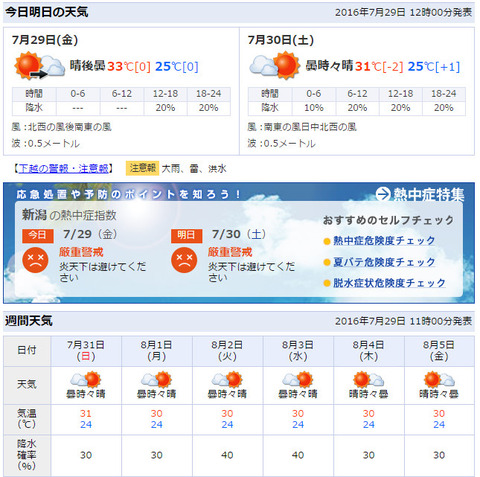Click the 7月29日(金) date heading
The width and height of the screenshot is (480, 477).
point(45,40)
